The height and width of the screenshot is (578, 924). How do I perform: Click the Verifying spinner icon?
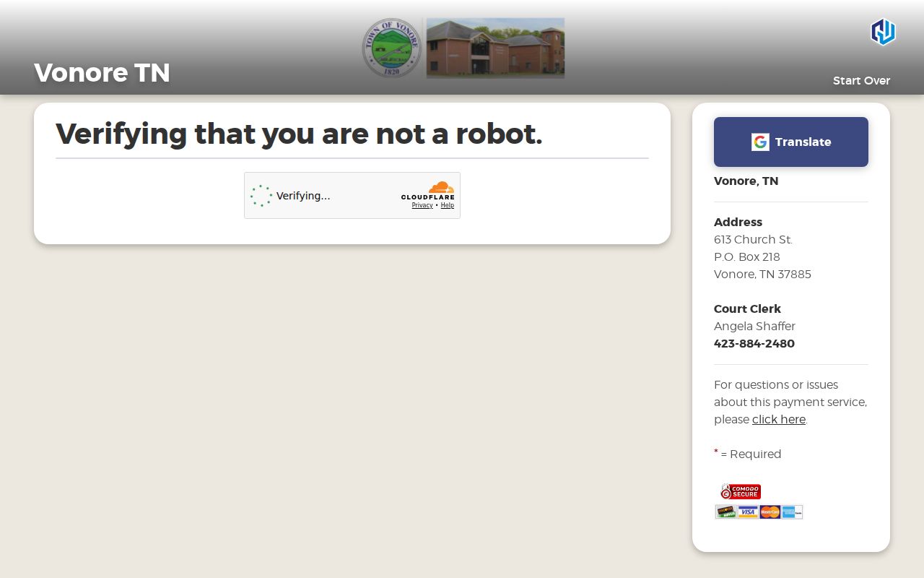(x=261, y=196)
